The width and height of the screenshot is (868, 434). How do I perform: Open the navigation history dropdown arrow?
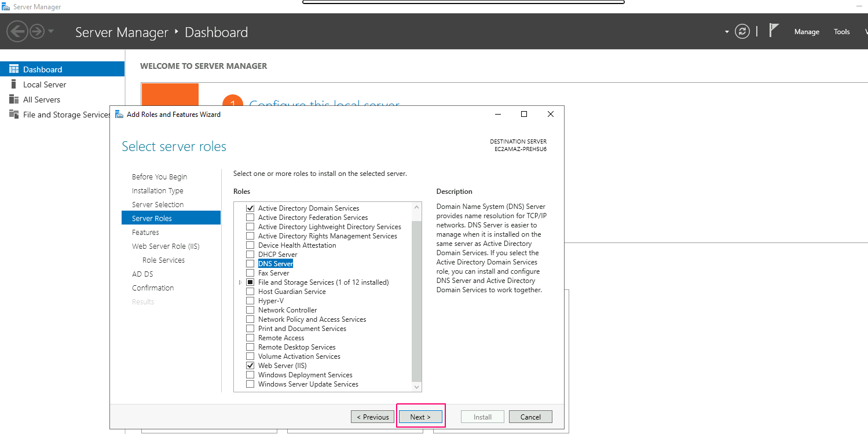coord(51,31)
